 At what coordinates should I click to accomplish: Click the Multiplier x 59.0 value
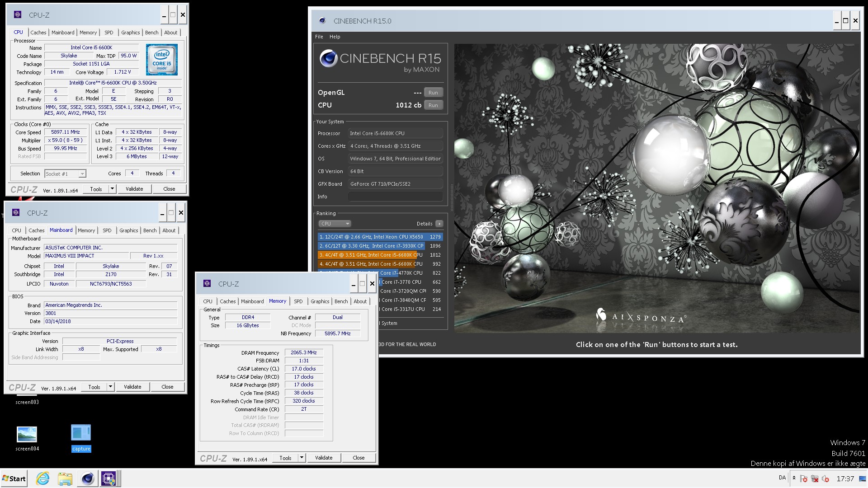[x=66, y=141]
